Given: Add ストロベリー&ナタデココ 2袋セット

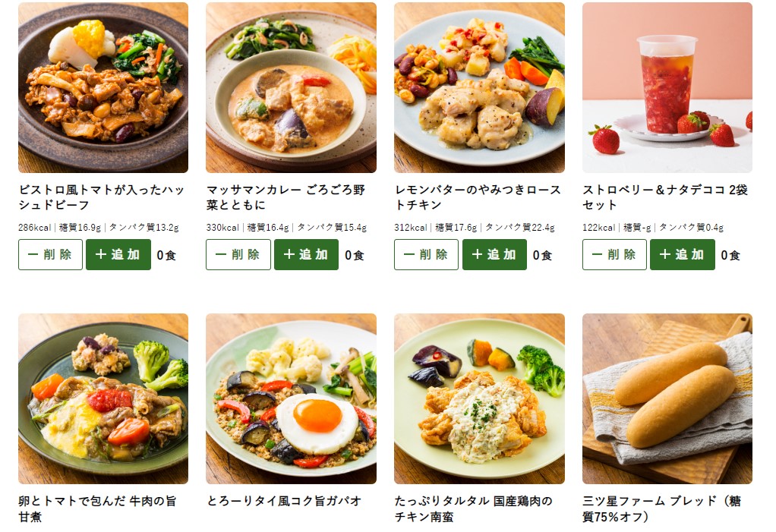Looking at the screenshot, I should coord(683,255).
